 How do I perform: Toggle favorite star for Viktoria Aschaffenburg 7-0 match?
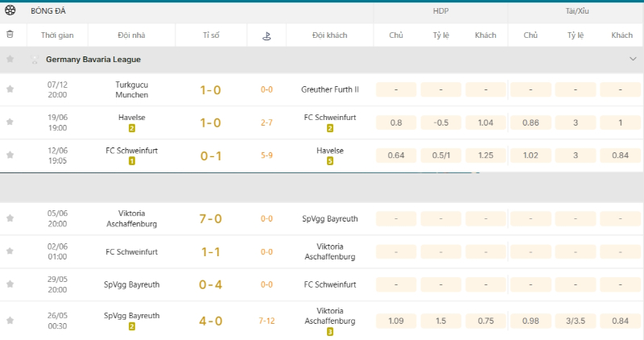tap(10, 218)
